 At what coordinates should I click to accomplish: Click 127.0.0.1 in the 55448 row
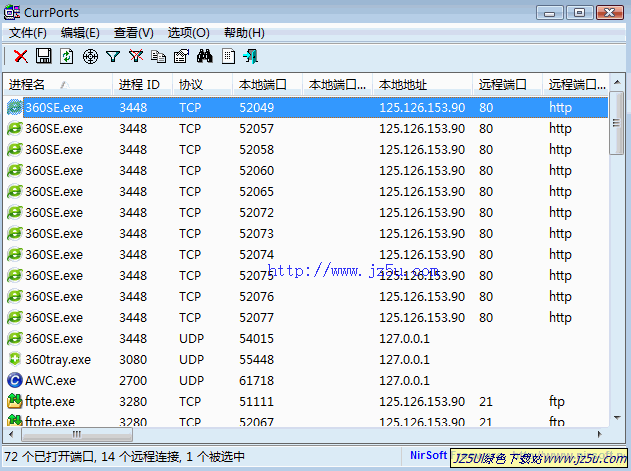click(404, 359)
